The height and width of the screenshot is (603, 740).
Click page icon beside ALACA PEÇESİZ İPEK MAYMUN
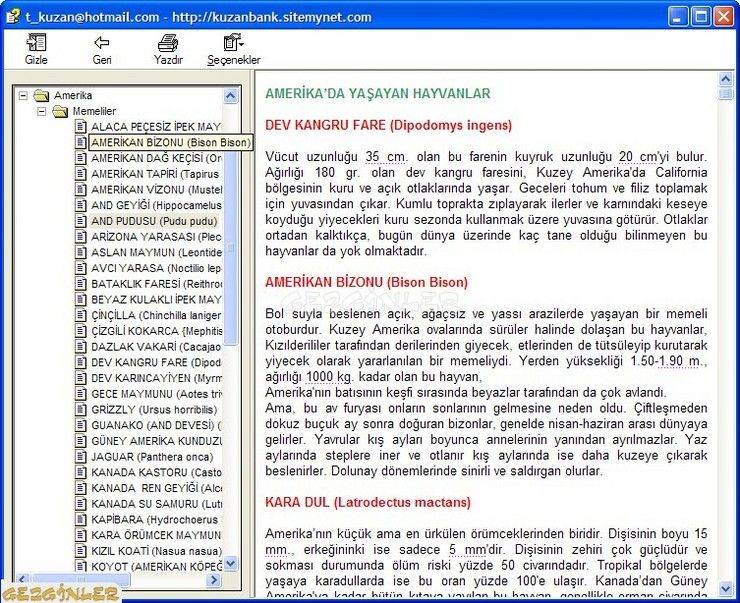[81, 126]
